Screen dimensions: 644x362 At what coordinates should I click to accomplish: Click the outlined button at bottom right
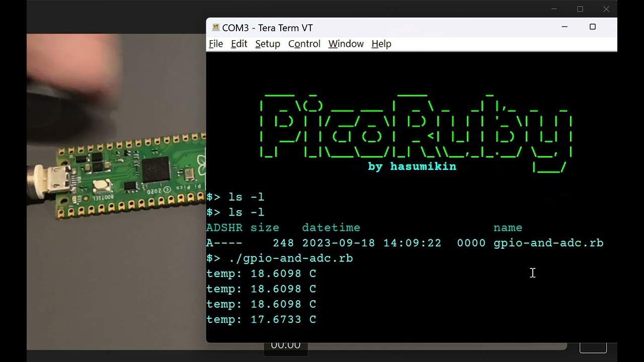[x=593, y=347]
